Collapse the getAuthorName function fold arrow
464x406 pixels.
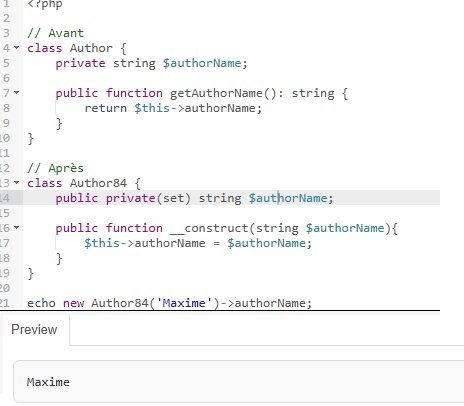pyautogui.click(x=17, y=92)
